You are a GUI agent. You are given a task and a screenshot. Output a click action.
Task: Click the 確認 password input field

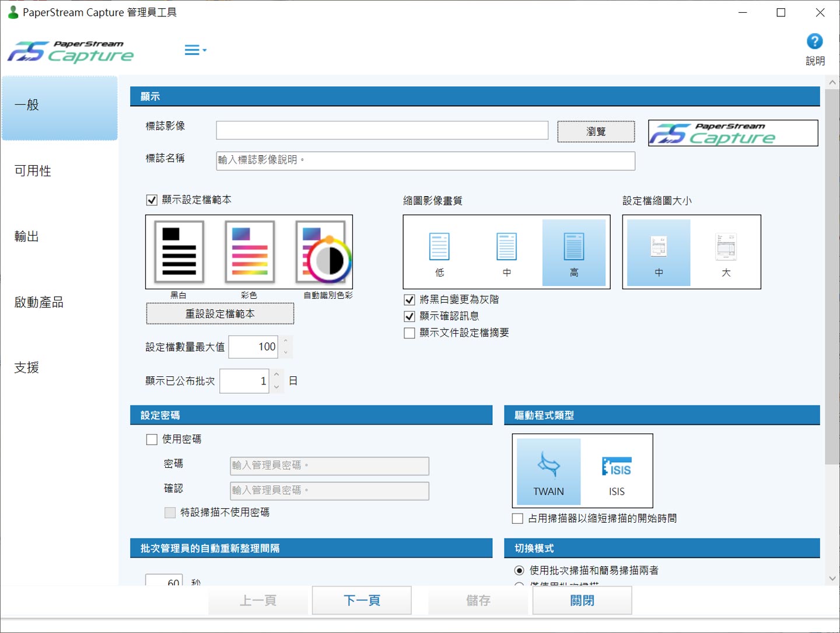tap(330, 491)
